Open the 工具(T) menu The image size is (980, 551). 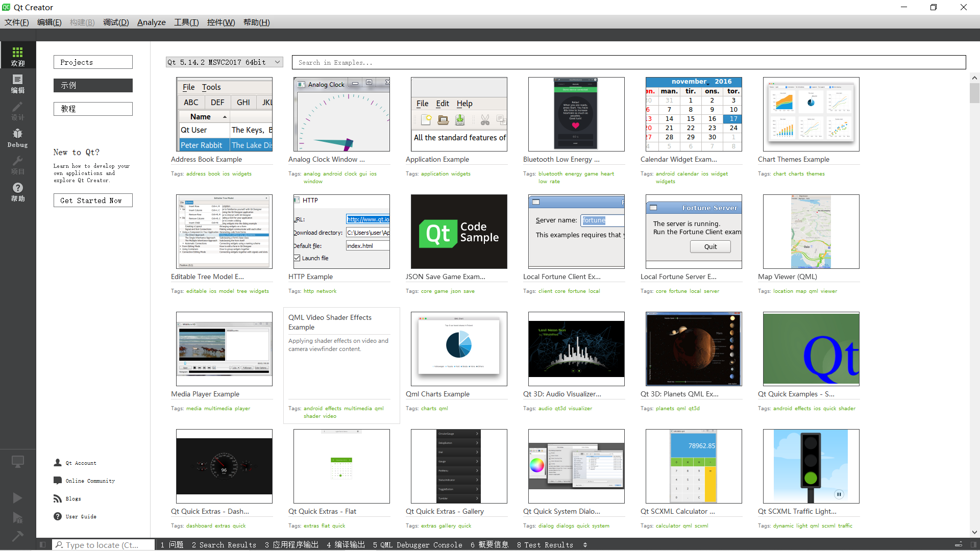pos(186,22)
